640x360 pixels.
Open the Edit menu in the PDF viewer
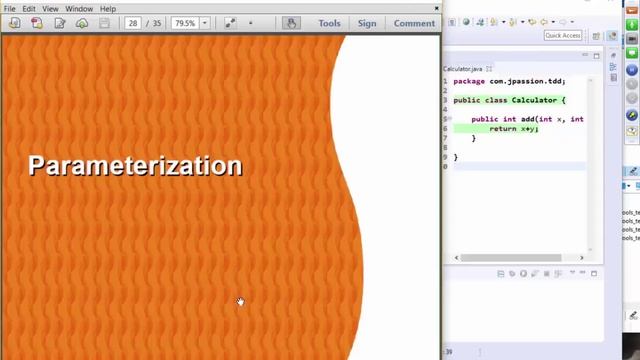(x=29, y=9)
